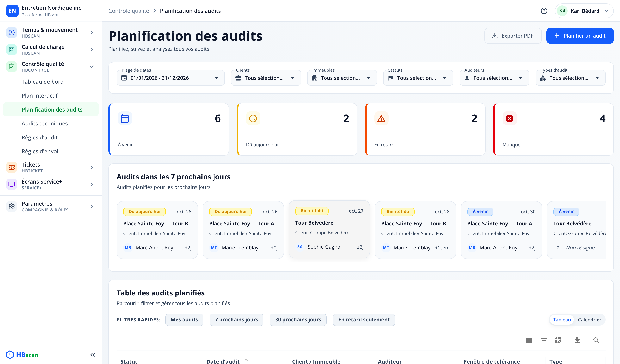Screen dimensions: 620x364
Task: Collapse Contrôle qualité sidebar section
Action: click(51, 66)
